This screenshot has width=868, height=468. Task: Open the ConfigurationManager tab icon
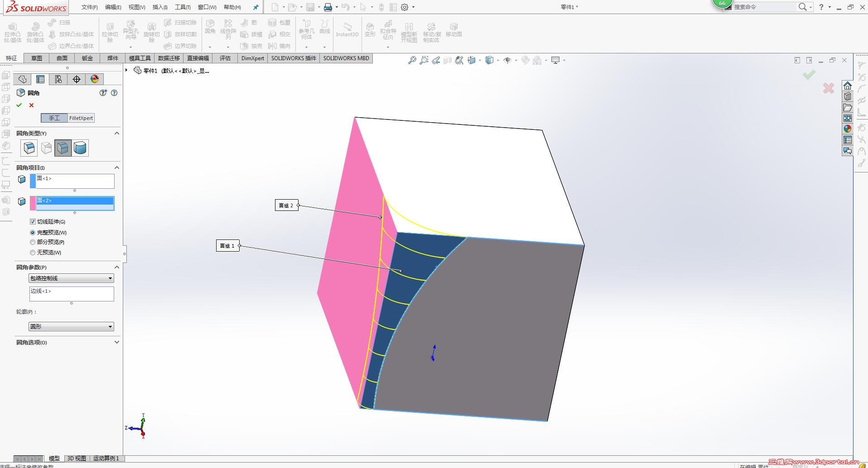(x=58, y=79)
